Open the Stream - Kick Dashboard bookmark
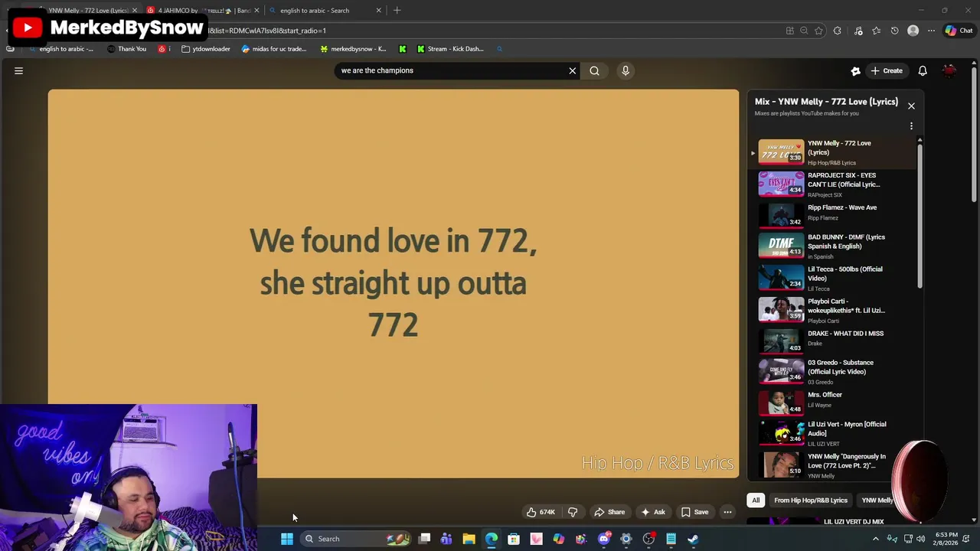This screenshot has width=980, height=551. (x=450, y=49)
